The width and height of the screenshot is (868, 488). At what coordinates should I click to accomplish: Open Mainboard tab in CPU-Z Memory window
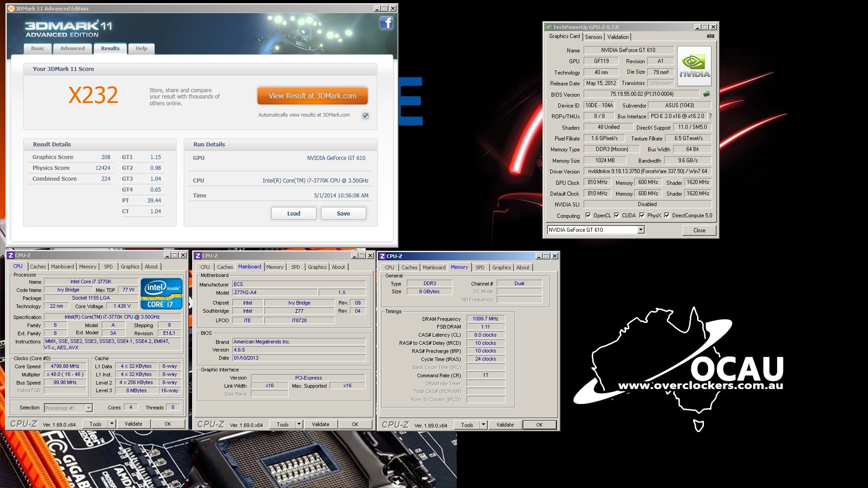click(434, 267)
